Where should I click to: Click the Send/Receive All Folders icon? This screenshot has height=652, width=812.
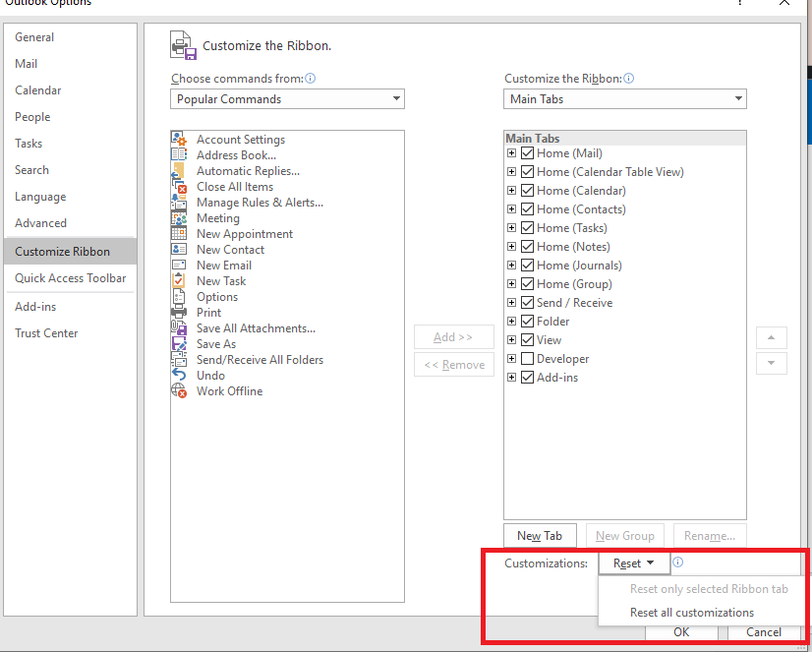(x=179, y=359)
